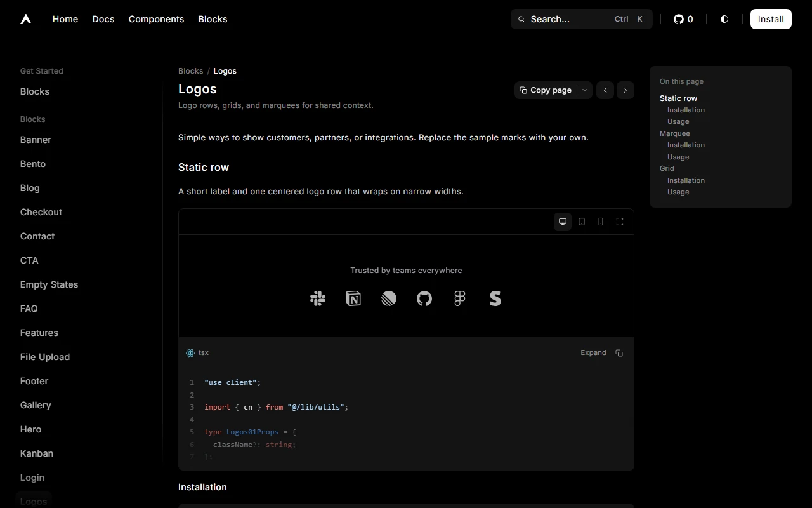Click the Figma logo in preview
Viewport: 812px width, 508px height.
pos(460,298)
